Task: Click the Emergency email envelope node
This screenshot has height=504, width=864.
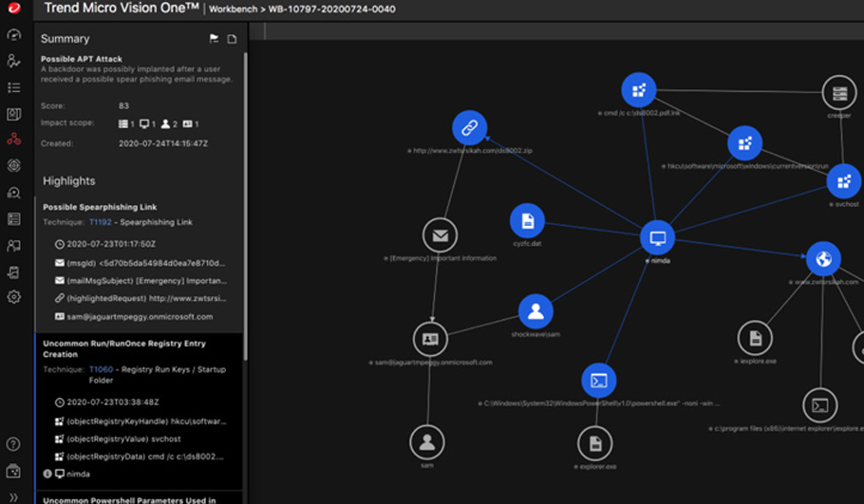Action: pyautogui.click(x=440, y=235)
